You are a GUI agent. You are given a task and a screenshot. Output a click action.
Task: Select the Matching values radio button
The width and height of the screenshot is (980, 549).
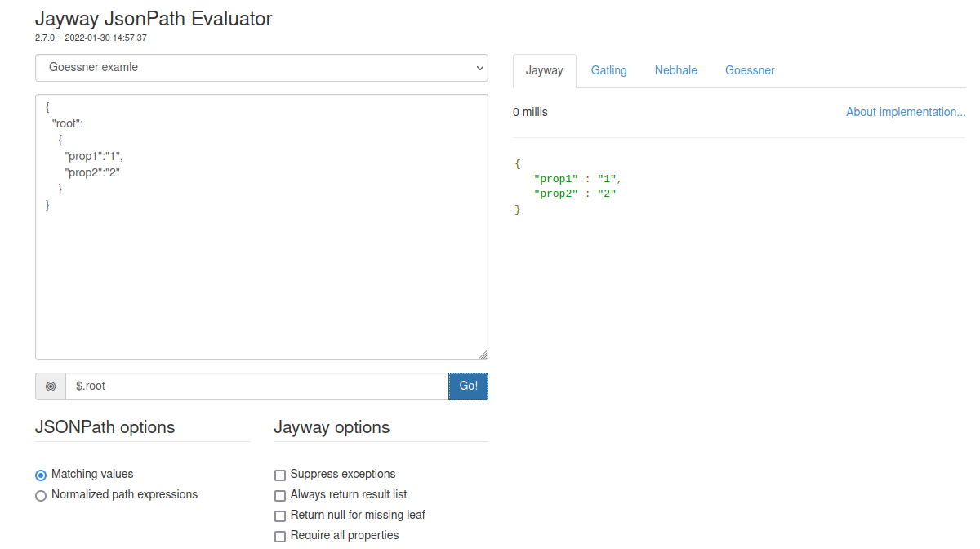point(41,475)
